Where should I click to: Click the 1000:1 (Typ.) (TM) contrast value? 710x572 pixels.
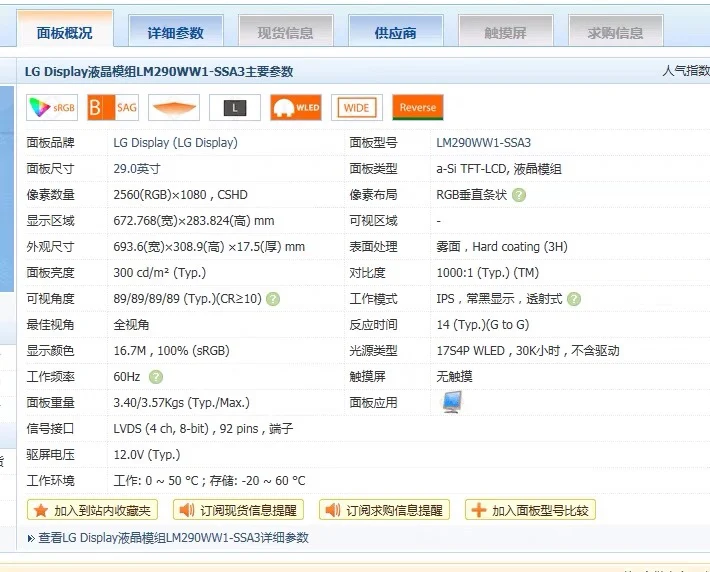pos(487,273)
